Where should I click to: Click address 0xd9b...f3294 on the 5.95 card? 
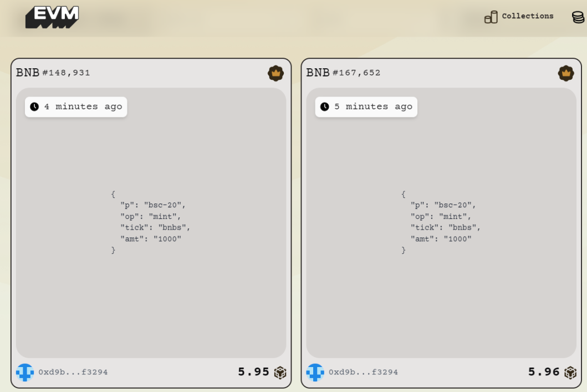coord(73,372)
